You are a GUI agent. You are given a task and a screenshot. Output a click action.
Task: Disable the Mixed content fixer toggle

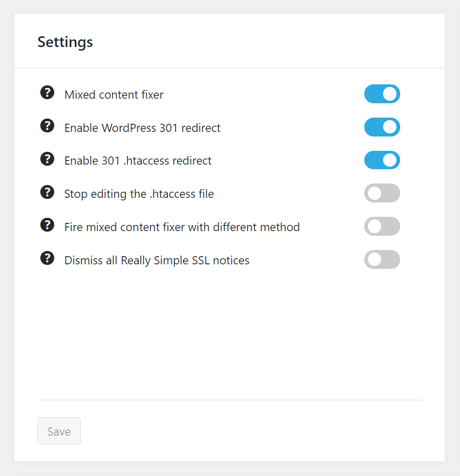pyautogui.click(x=382, y=94)
